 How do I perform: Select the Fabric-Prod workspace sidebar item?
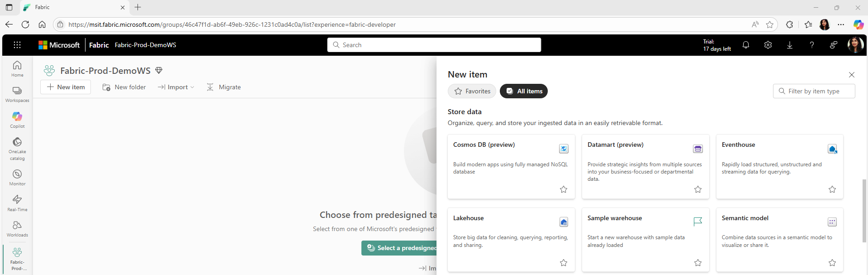17,259
